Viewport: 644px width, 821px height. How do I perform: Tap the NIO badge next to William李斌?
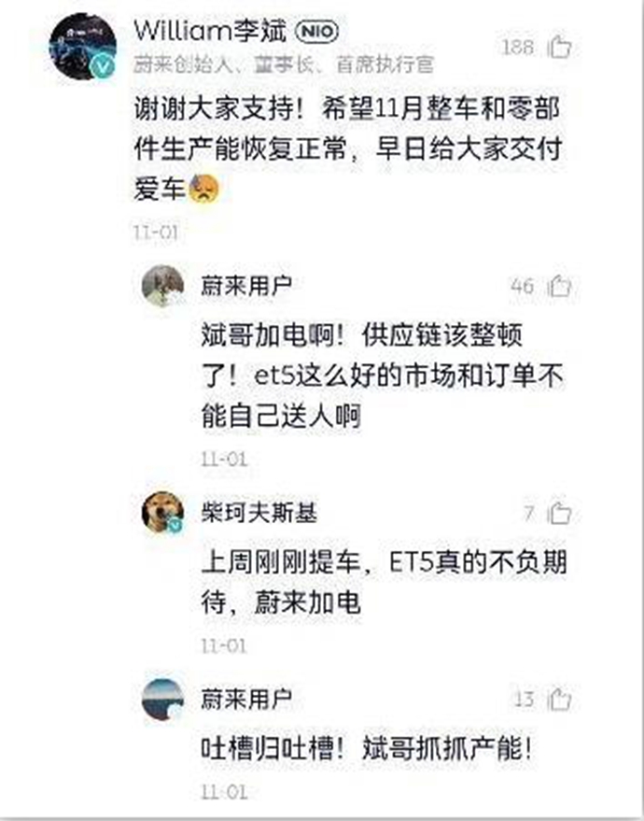coord(317,32)
